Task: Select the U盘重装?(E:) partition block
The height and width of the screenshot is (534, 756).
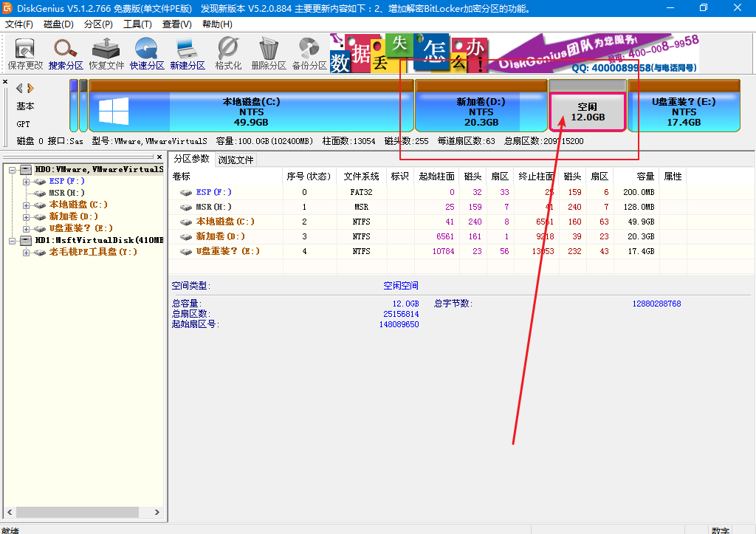Action: (684, 106)
